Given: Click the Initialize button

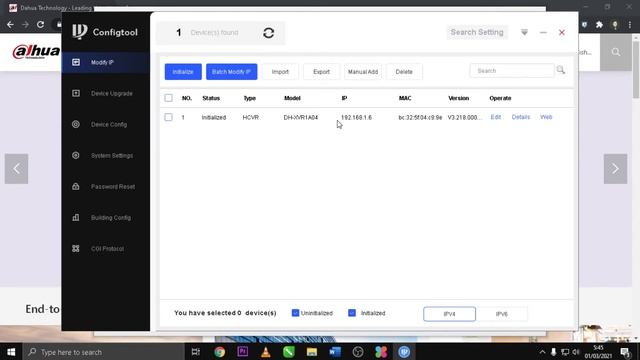Looking at the screenshot, I should 183,72.
